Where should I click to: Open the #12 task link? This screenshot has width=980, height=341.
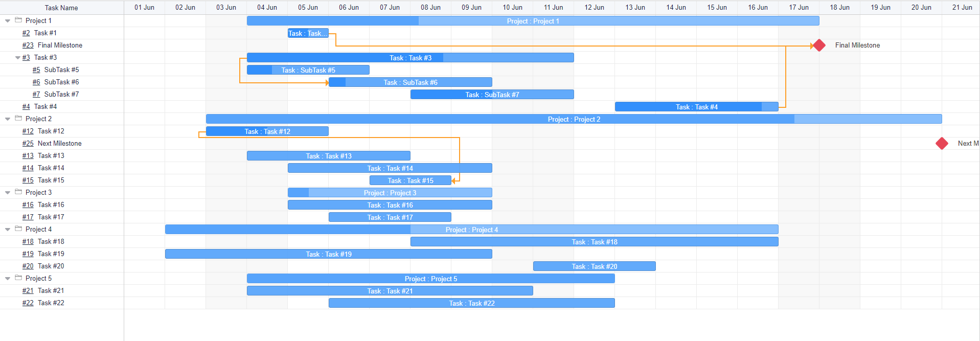28,131
